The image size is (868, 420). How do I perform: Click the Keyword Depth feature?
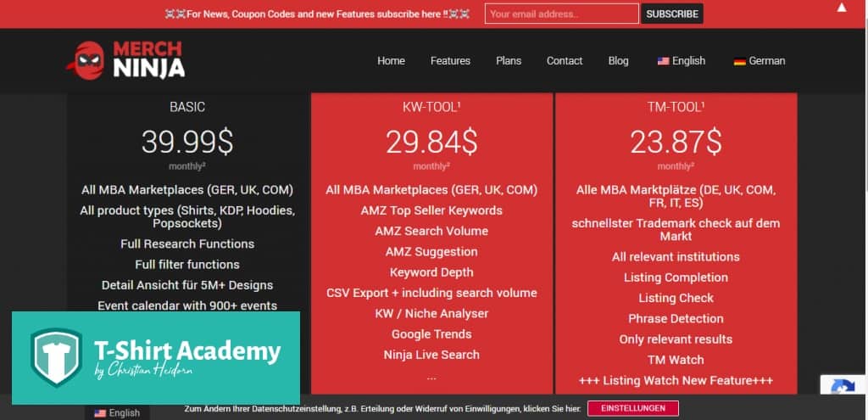(x=431, y=272)
